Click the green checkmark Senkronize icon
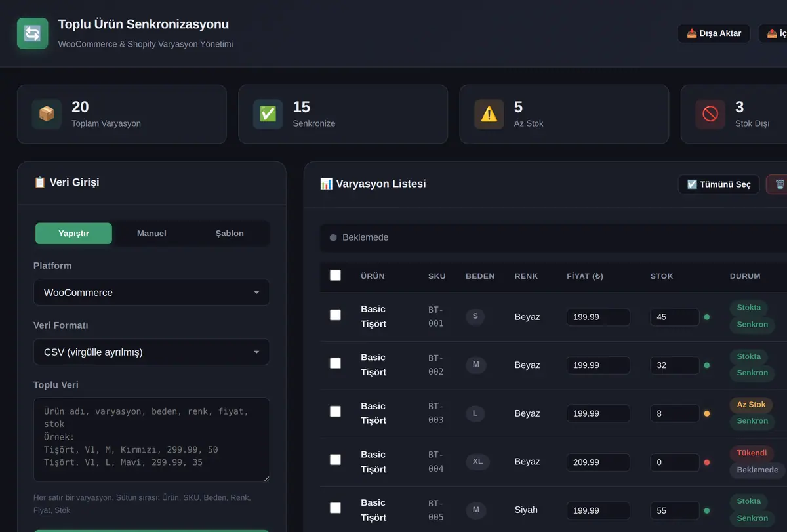Viewport: 787px width, 532px height. (x=268, y=114)
